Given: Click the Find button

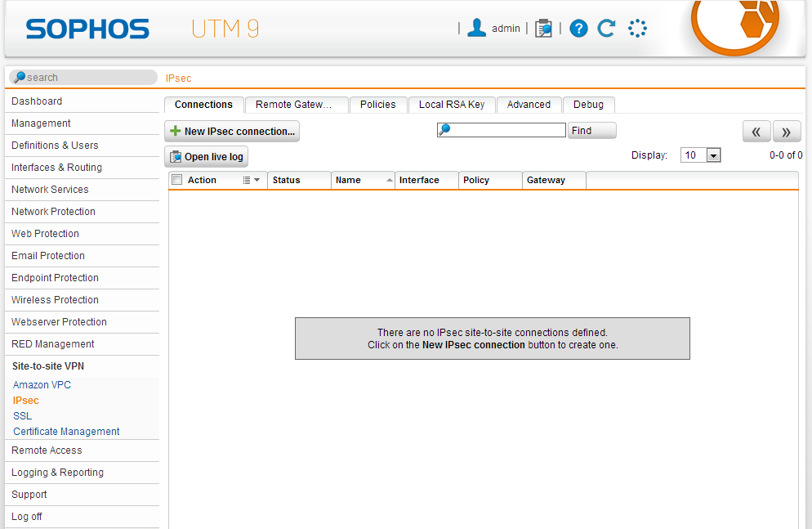Looking at the screenshot, I should (x=592, y=131).
